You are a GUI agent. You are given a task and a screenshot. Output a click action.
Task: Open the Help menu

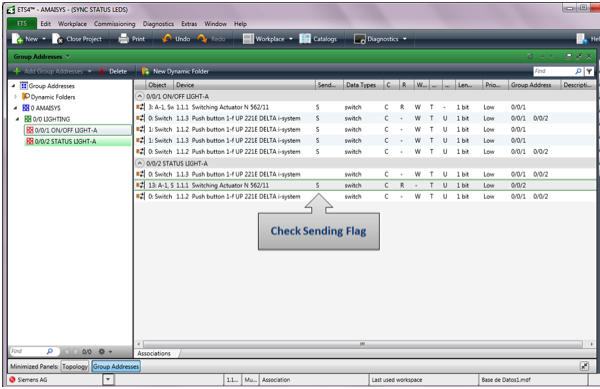[x=240, y=24]
